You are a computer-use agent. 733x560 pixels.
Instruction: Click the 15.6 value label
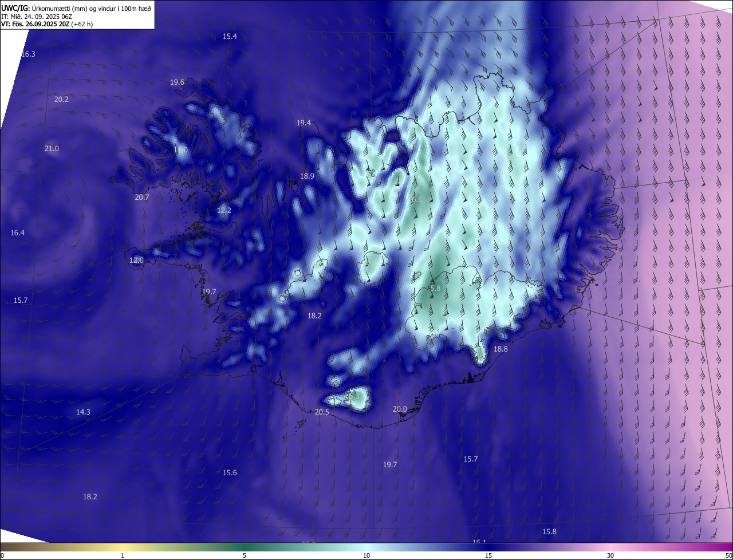[230, 473]
